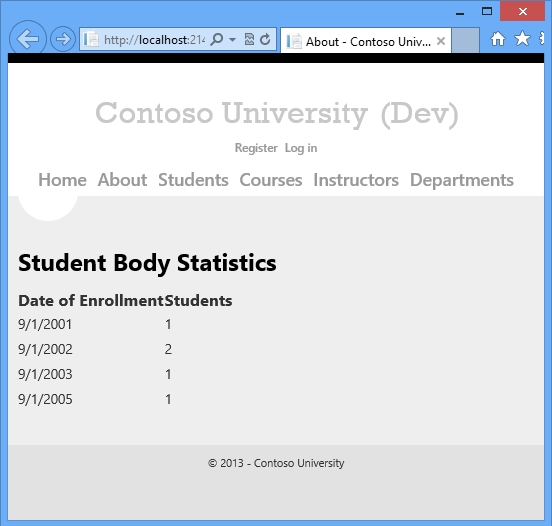This screenshot has width=552, height=526.
Task: Open the Register link
Action: (x=256, y=148)
